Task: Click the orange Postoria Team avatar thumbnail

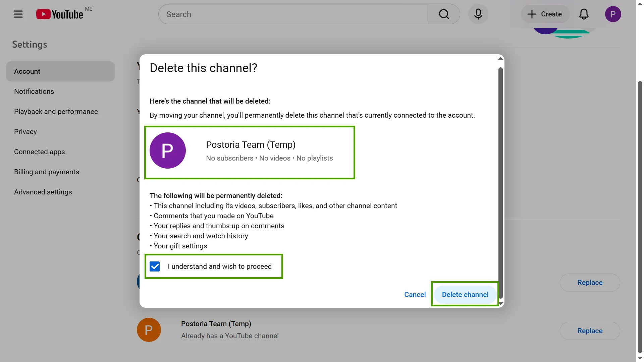Action: coord(149,329)
